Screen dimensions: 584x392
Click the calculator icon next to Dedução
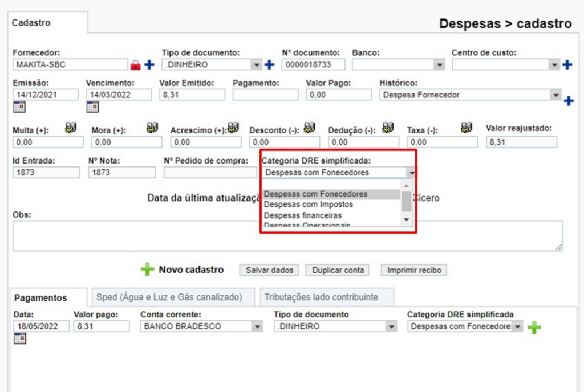pos(388,128)
